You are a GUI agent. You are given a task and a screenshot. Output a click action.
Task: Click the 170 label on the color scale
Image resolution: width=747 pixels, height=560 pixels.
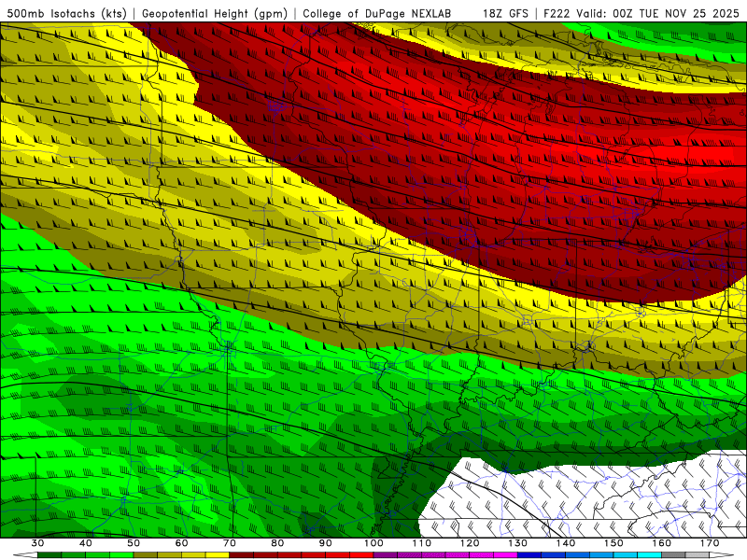[x=710, y=543]
